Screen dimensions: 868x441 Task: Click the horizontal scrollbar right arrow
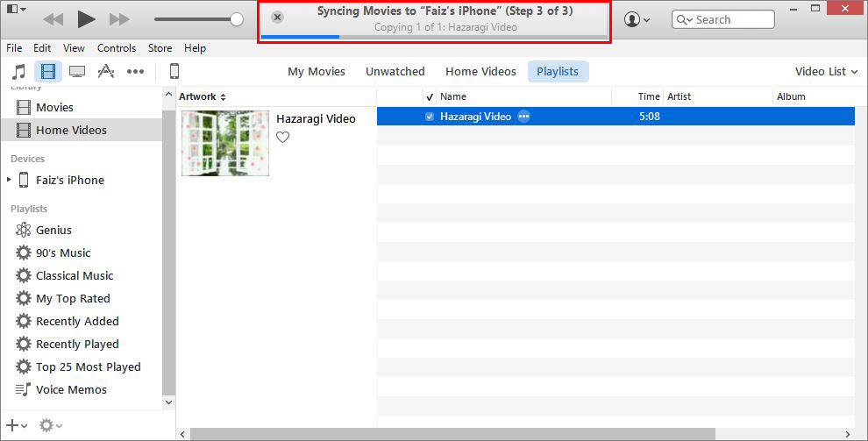848,434
